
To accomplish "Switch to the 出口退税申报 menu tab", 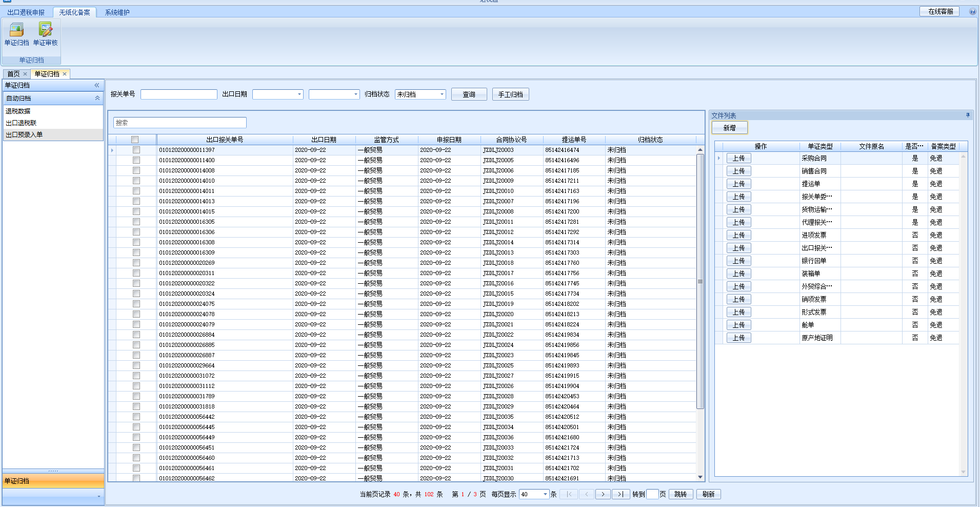I will click(x=26, y=12).
